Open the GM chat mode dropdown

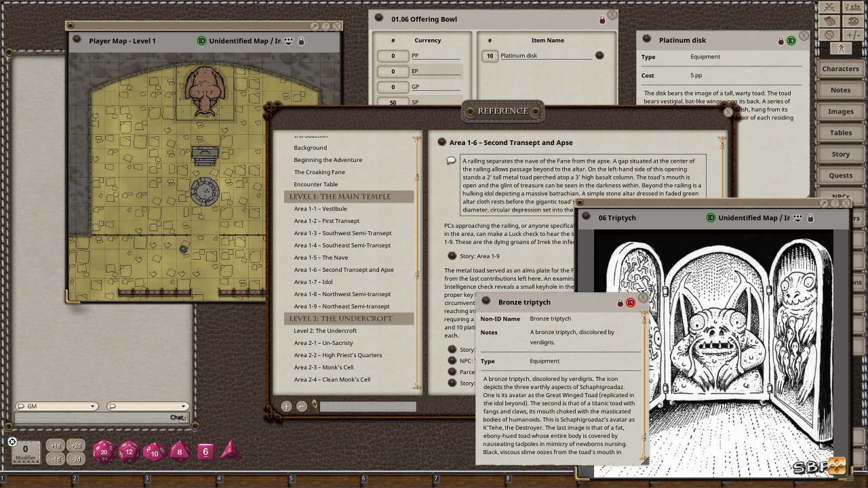point(92,406)
